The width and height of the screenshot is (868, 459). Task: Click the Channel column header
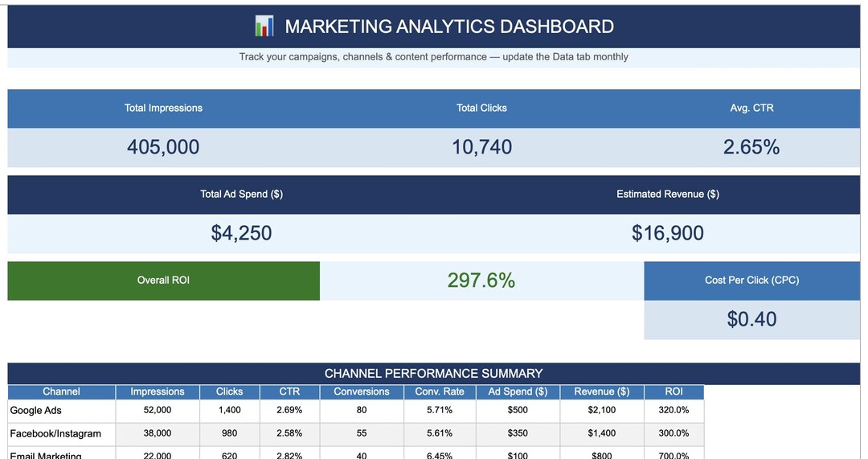point(61,392)
